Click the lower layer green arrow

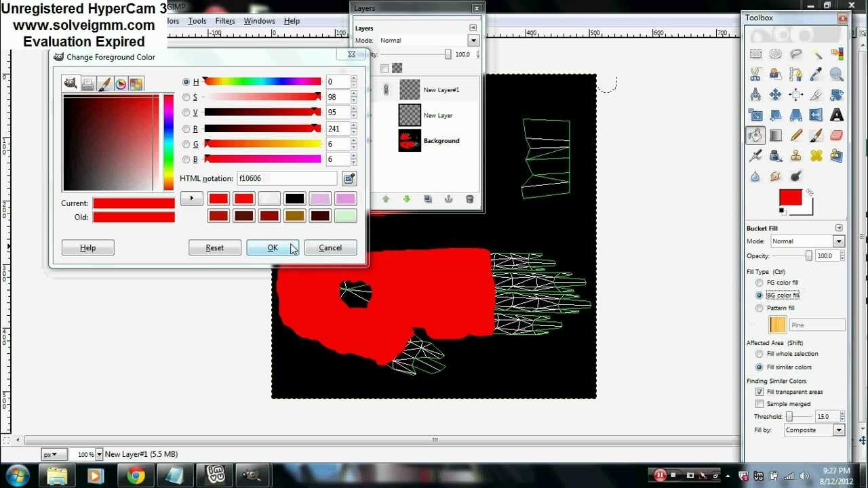407,199
